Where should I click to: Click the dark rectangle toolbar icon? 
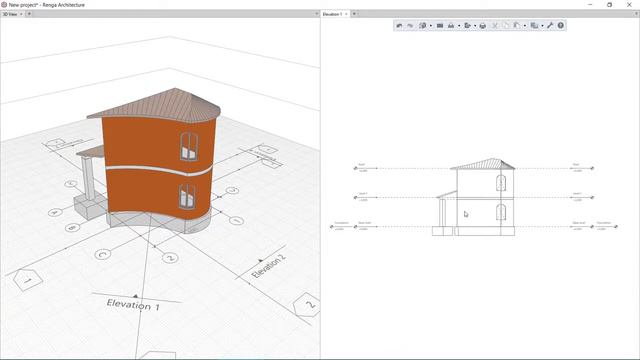coord(440,26)
